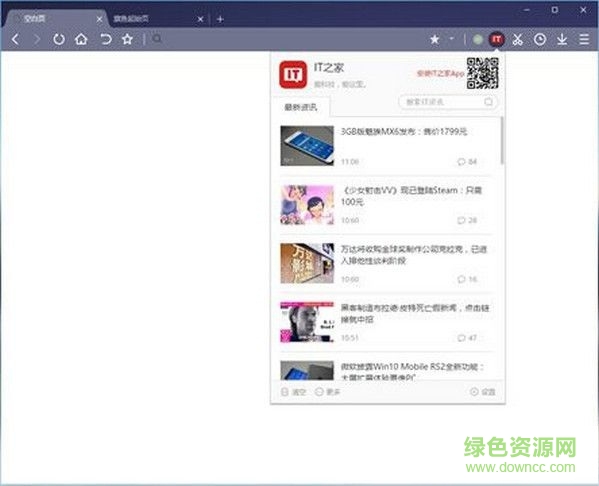Open a new tab with plus button
The image size is (599, 486).
(220, 19)
